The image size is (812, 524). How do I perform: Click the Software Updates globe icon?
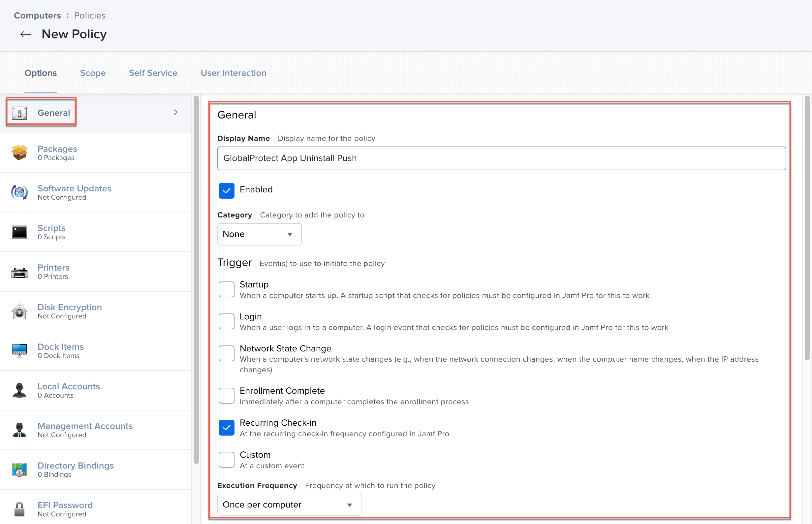tap(19, 193)
